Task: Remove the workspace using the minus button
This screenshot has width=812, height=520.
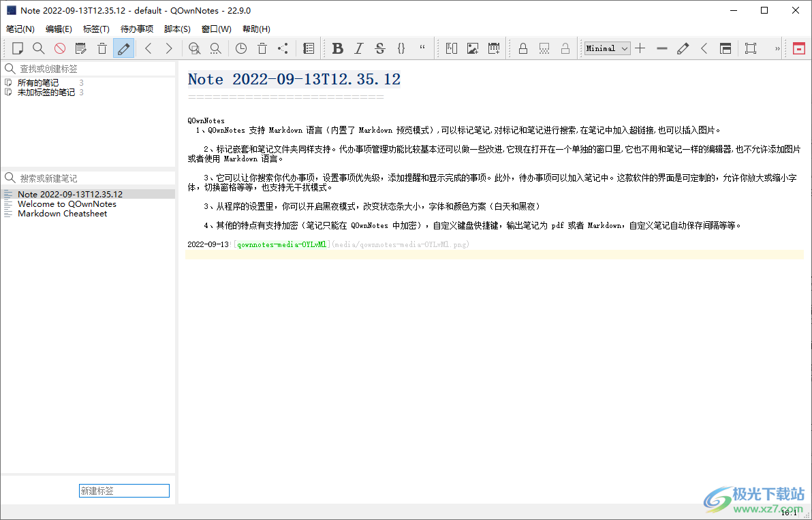Action: coord(662,48)
